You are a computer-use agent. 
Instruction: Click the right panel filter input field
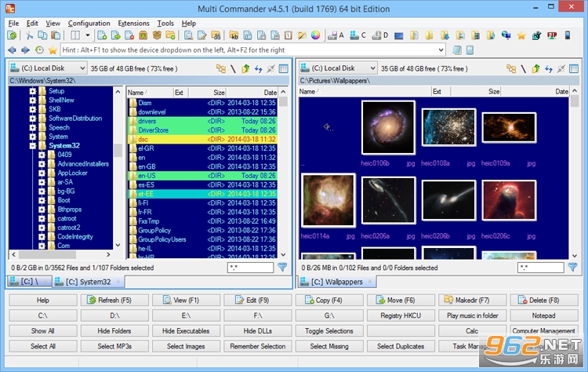tap(540, 268)
